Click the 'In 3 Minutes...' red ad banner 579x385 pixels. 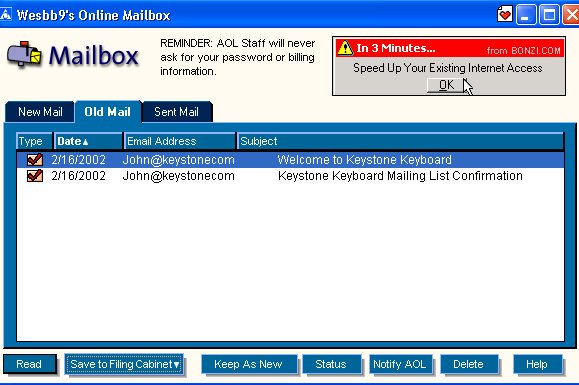[x=450, y=48]
